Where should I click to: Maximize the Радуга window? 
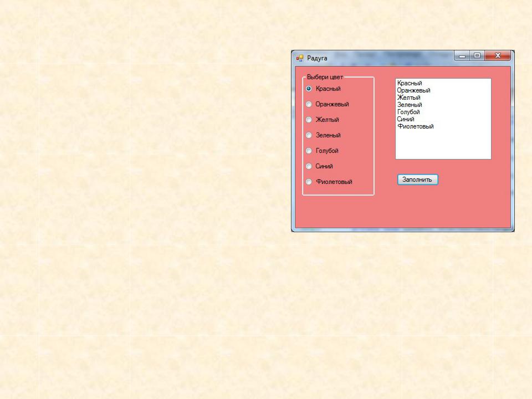477,55
